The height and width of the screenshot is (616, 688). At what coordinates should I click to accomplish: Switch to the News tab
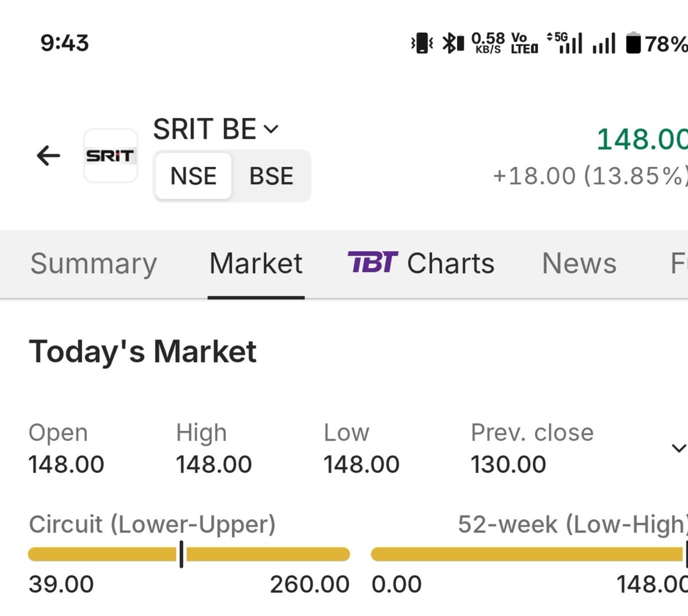point(579,264)
